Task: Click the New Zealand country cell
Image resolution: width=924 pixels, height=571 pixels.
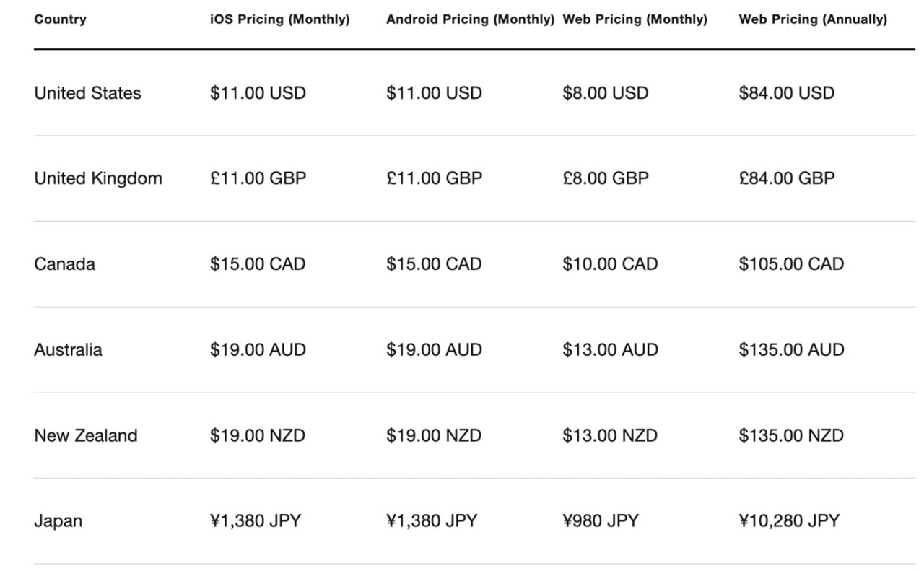Action: coord(85,435)
